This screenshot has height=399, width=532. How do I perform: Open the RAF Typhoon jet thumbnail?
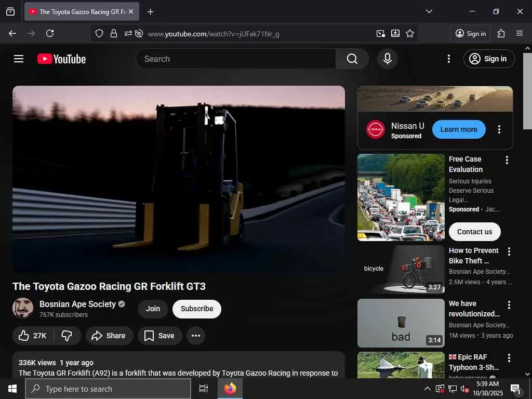coord(401,365)
